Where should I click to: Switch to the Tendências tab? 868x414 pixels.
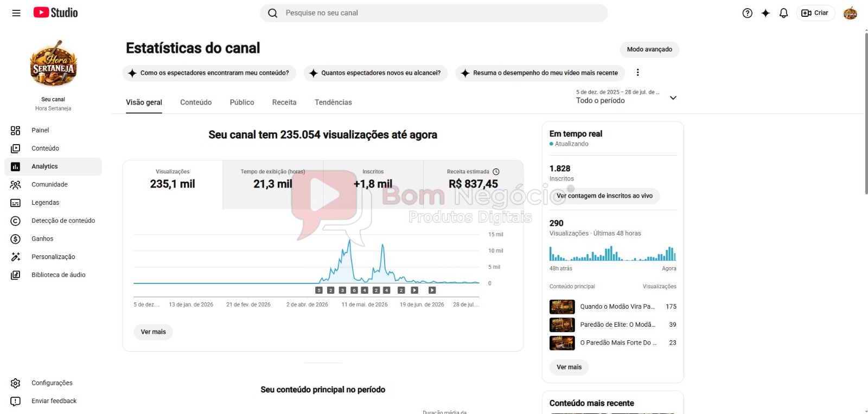point(333,102)
